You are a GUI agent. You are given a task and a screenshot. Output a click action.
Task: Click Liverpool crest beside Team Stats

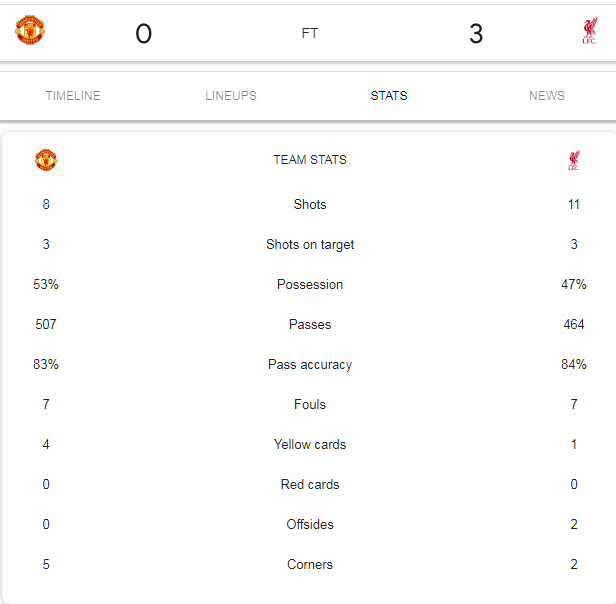coord(574,160)
